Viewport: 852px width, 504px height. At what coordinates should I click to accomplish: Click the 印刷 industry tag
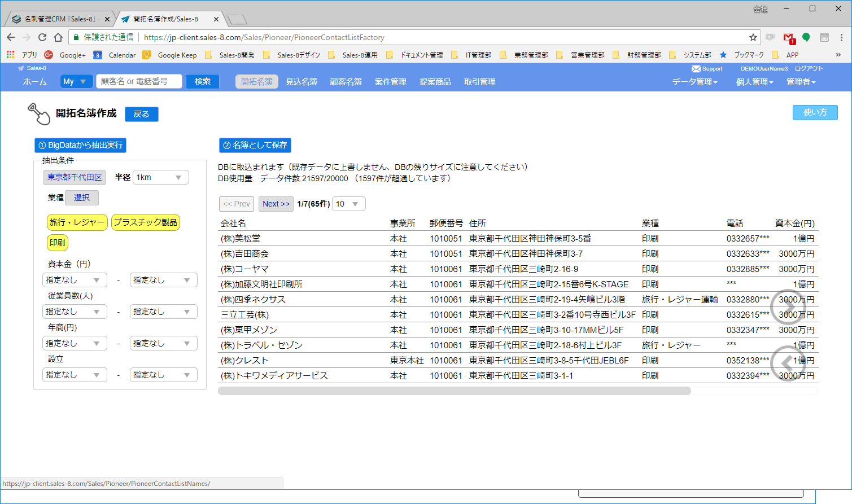click(58, 243)
